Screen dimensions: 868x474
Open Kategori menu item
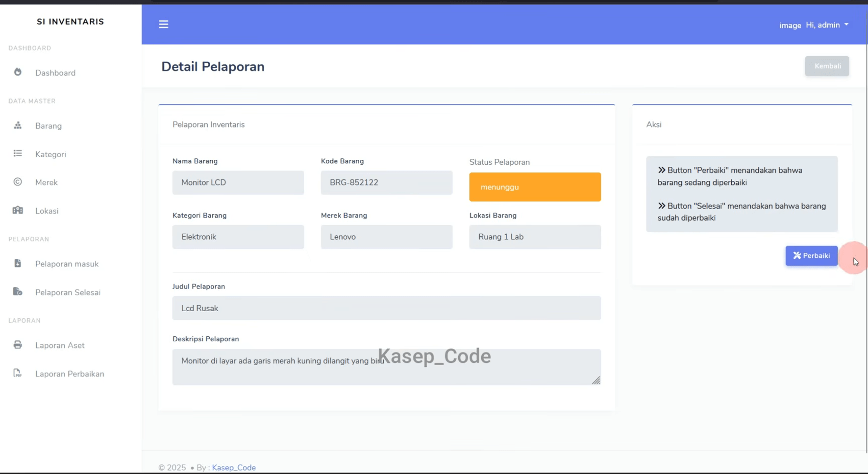(x=51, y=154)
